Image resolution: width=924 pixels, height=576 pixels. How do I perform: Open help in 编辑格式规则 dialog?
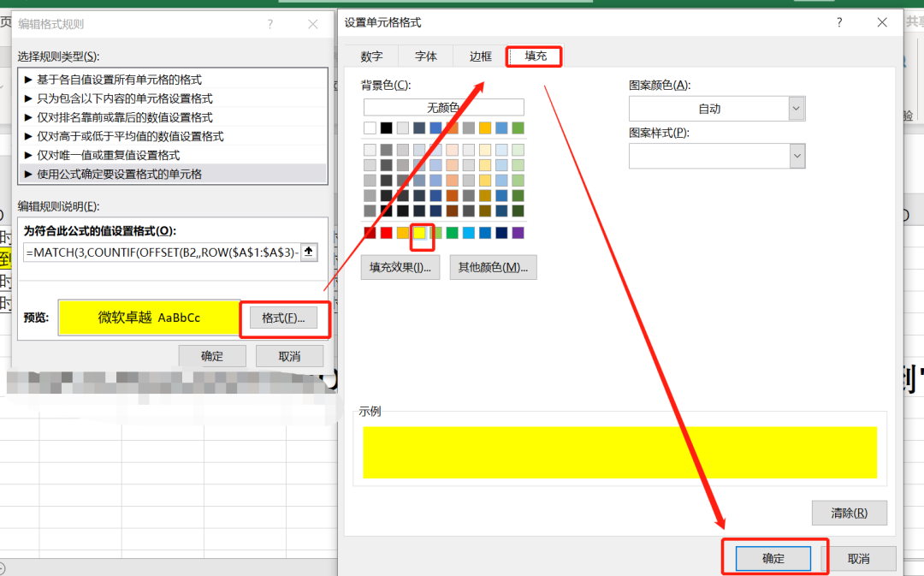[x=269, y=24]
